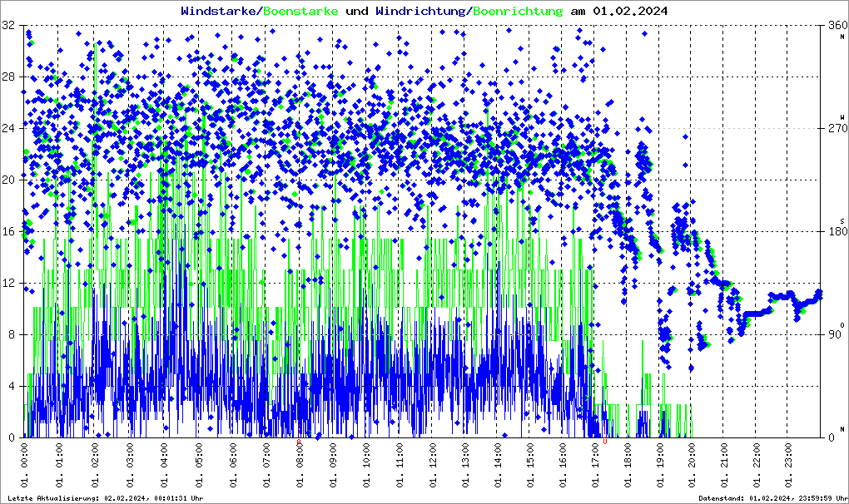
Task: Click the green 'Boenstarke' title word
Action: pyautogui.click(x=300, y=11)
